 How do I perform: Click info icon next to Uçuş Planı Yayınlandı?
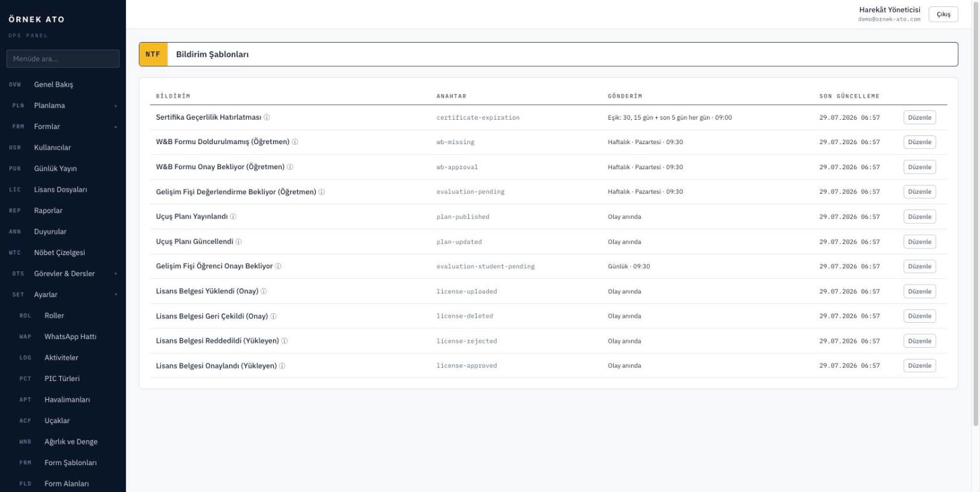(x=233, y=217)
